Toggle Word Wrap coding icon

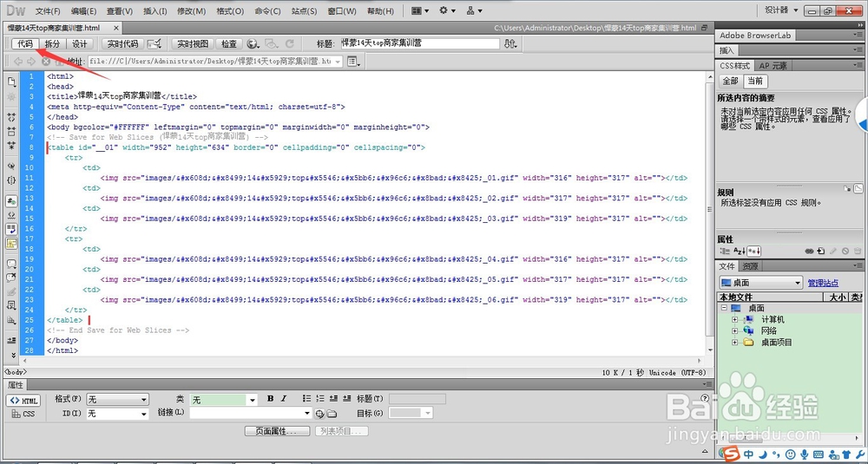point(11,229)
